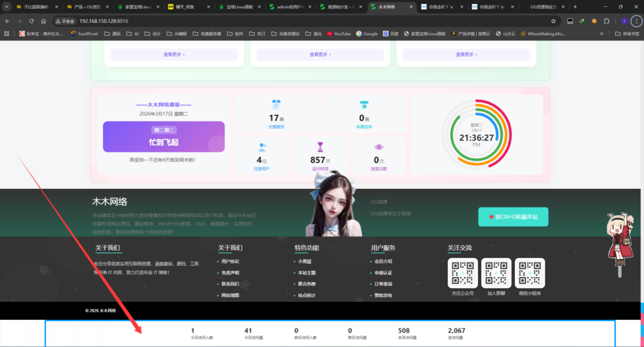This screenshot has width=644, height=347.
Task: Click the 不安全 site security indicator
Action: coord(65,21)
